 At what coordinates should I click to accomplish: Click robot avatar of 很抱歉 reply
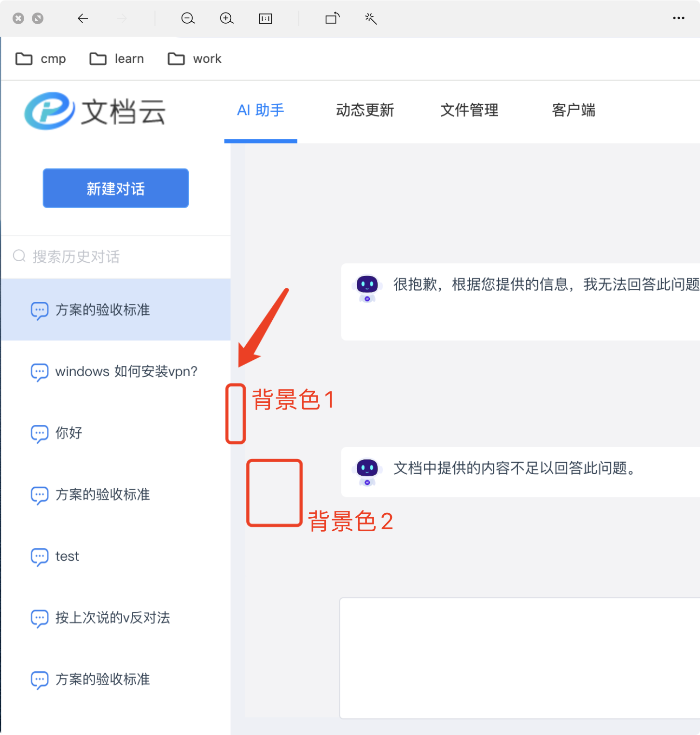pos(367,288)
